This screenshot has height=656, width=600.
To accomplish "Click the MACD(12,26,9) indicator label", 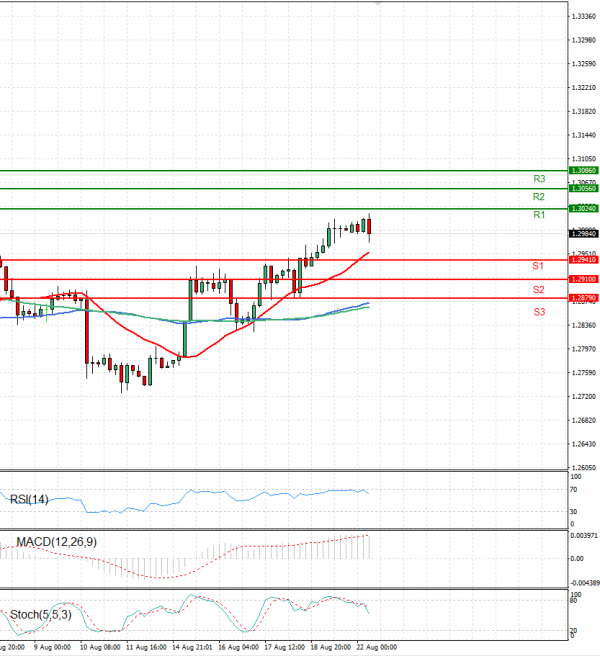I will (56, 542).
